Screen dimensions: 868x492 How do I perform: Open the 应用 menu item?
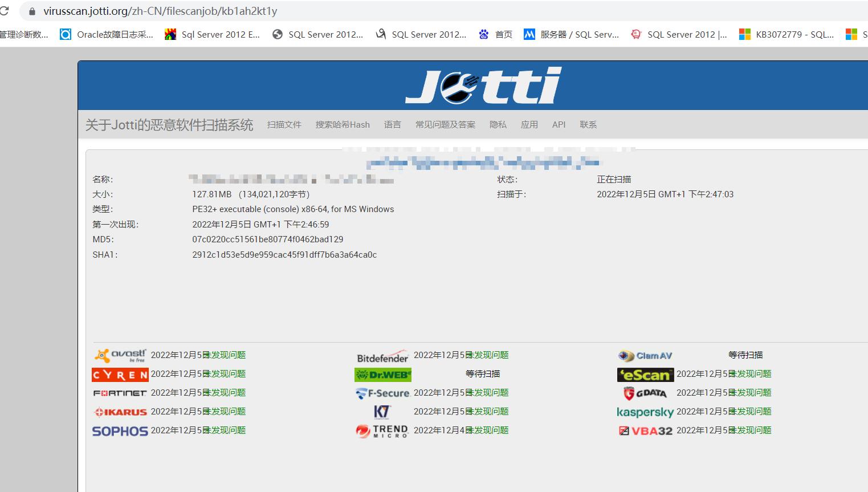(529, 124)
